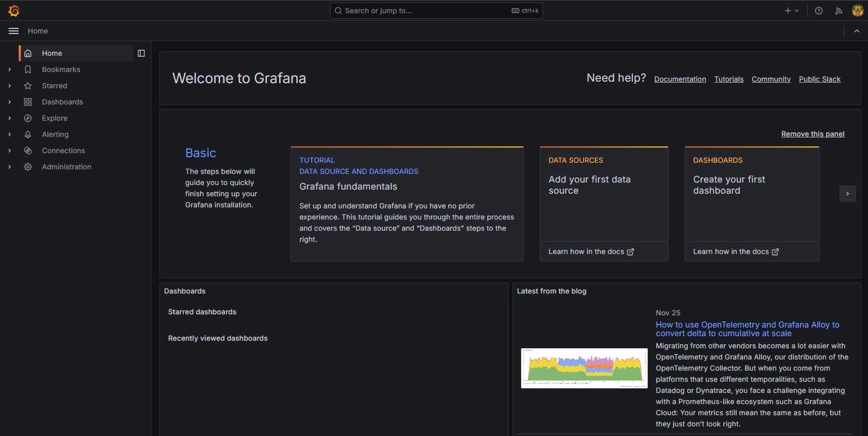
Task: Click the Administration gear icon
Action: click(x=28, y=167)
